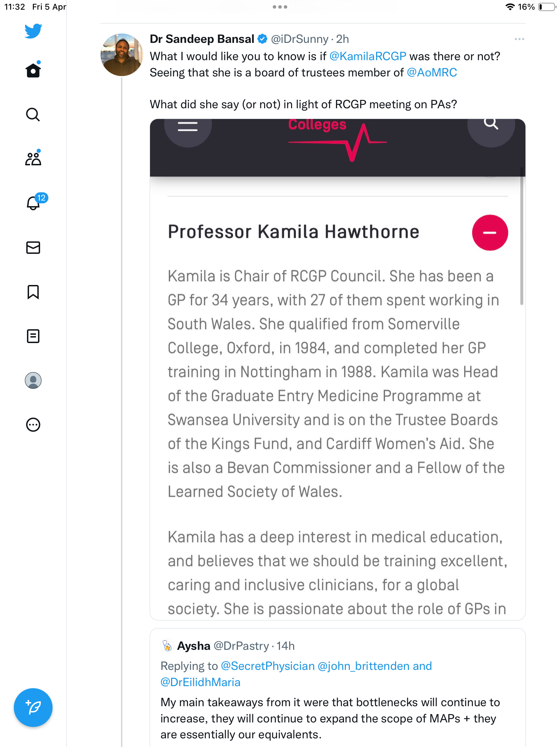The width and height of the screenshot is (560, 747).
Task: Collapse Professor Kamila Hawthorne section with red minus
Action: pyautogui.click(x=490, y=232)
